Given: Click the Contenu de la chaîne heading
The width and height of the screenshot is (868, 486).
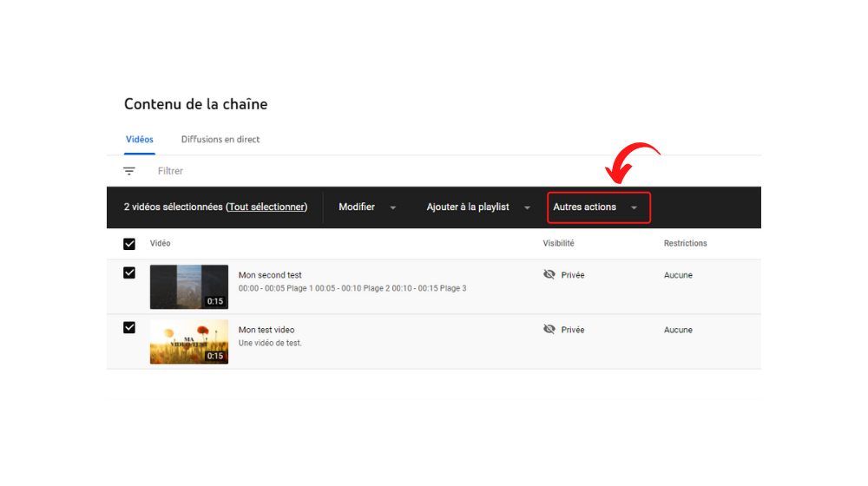Looking at the screenshot, I should pos(196,104).
